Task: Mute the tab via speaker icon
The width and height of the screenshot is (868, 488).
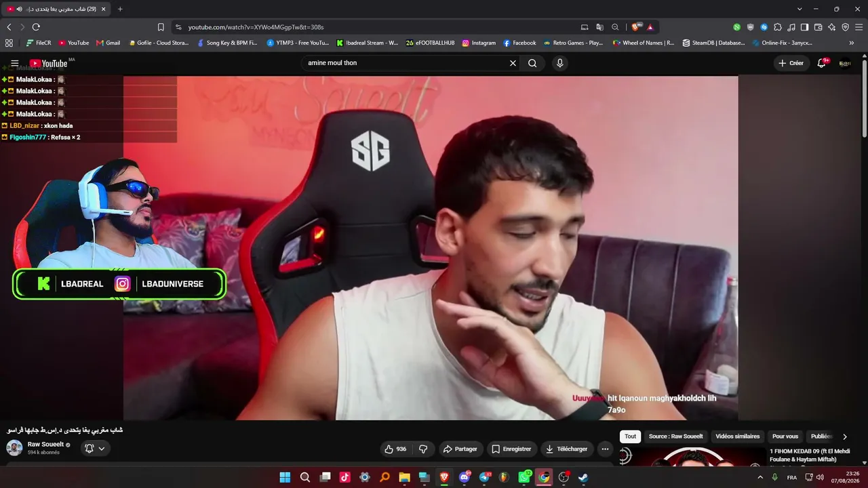Action: tap(19, 9)
